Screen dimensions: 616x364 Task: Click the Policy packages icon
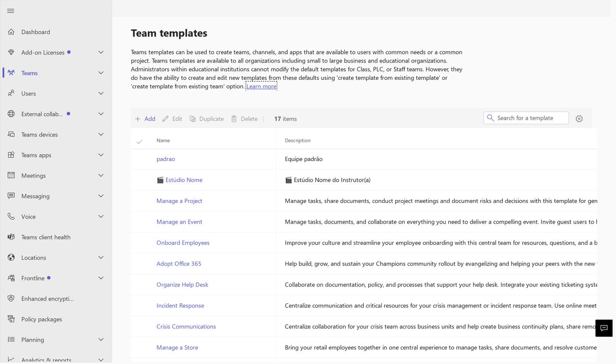(11, 319)
